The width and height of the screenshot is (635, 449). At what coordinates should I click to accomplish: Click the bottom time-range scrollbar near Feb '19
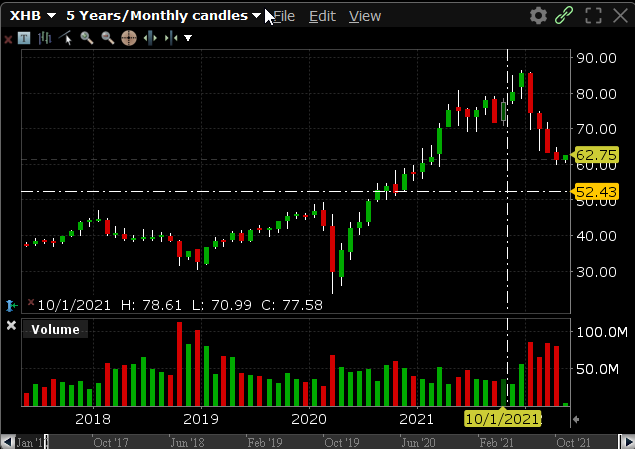point(265,443)
